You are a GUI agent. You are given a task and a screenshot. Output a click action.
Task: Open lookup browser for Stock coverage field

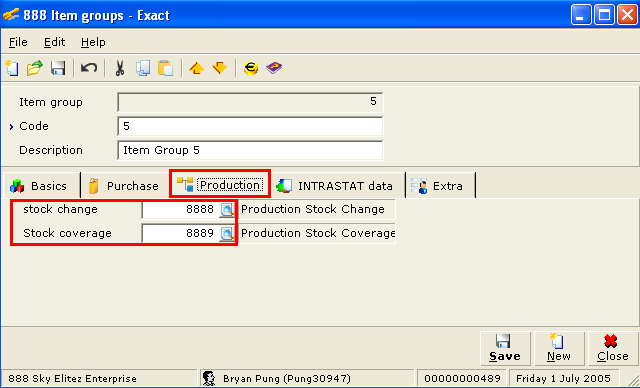pos(227,233)
